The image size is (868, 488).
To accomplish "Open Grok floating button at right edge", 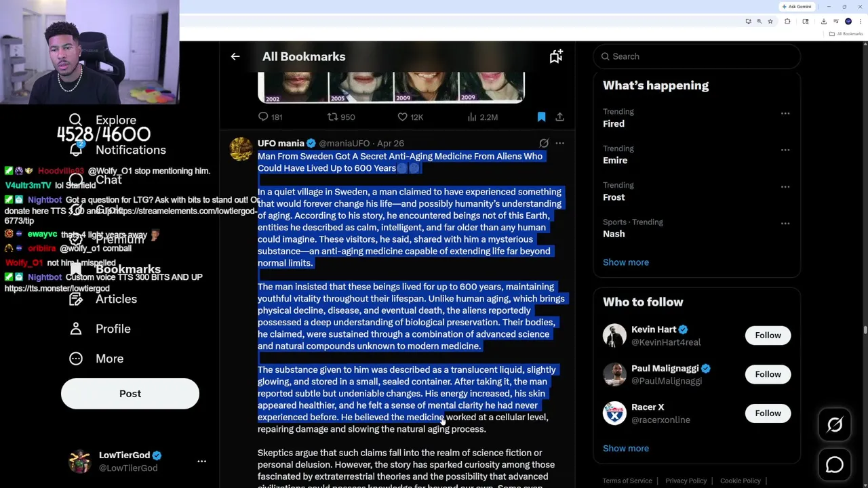I will tap(835, 425).
